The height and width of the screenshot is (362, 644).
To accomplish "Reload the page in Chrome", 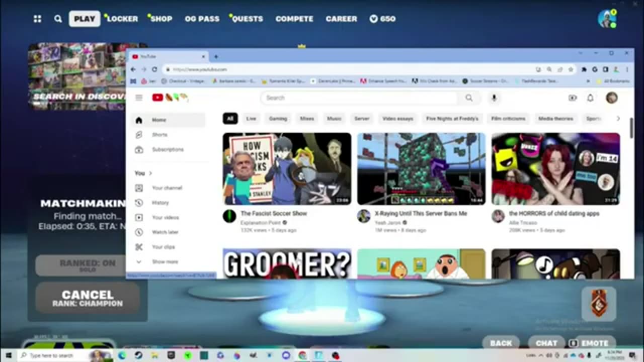I will (x=154, y=69).
